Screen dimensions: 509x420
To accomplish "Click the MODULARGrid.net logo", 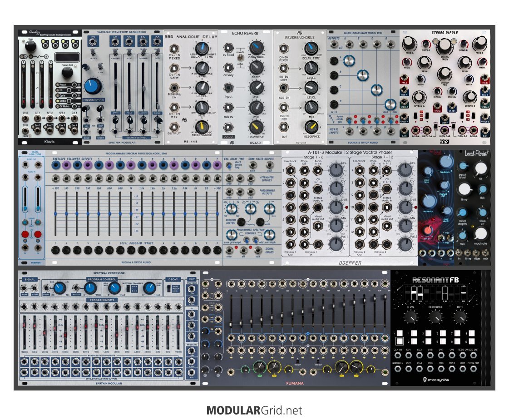I will pos(254,410).
